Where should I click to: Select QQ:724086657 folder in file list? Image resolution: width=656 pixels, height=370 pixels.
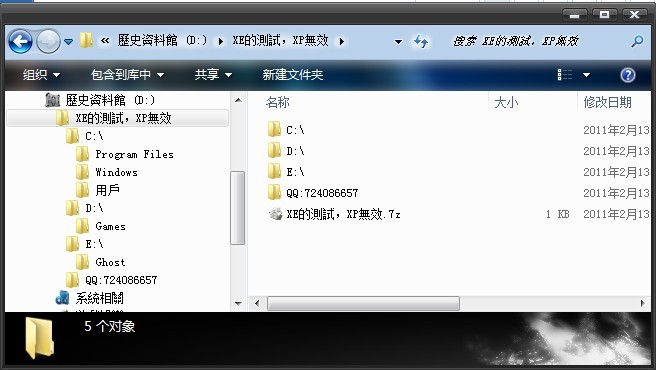click(322, 193)
